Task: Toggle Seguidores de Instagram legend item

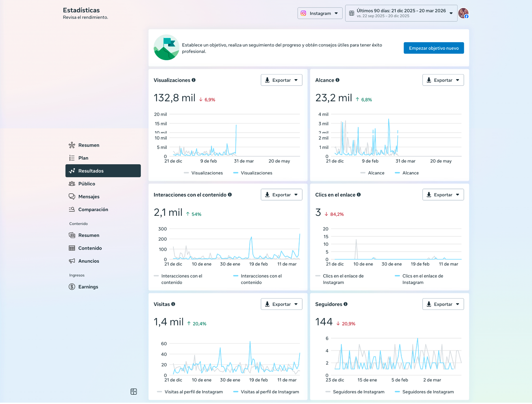Action: tap(424, 392)
